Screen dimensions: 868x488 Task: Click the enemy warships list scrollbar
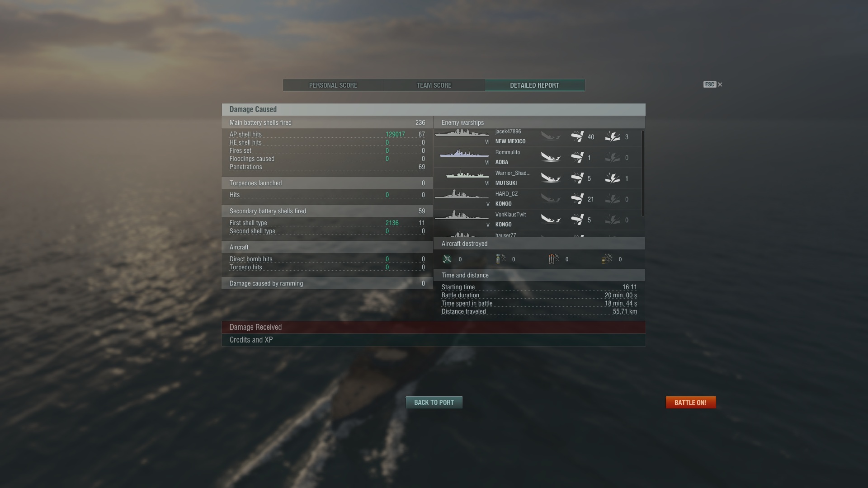[x=643, y=173]
